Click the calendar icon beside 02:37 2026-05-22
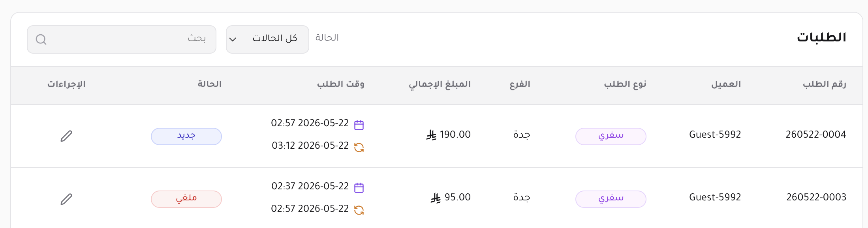This screenshot has height=228, width=868. (359, 188)
